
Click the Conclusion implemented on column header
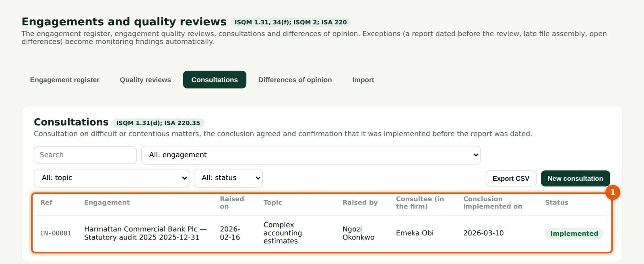[493, 202]
